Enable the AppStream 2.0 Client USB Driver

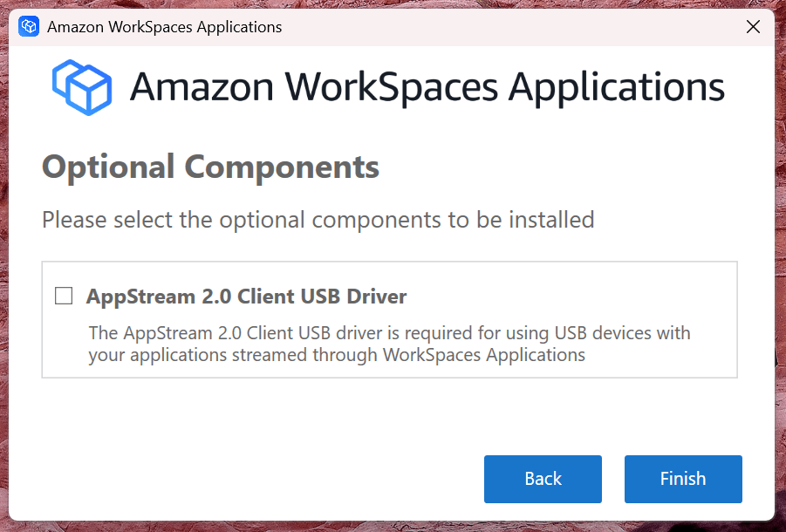(63, 296)
